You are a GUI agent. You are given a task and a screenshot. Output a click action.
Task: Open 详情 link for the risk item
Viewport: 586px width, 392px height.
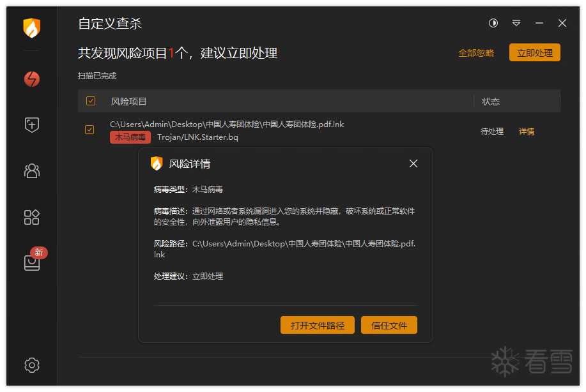tap(527, 132)
